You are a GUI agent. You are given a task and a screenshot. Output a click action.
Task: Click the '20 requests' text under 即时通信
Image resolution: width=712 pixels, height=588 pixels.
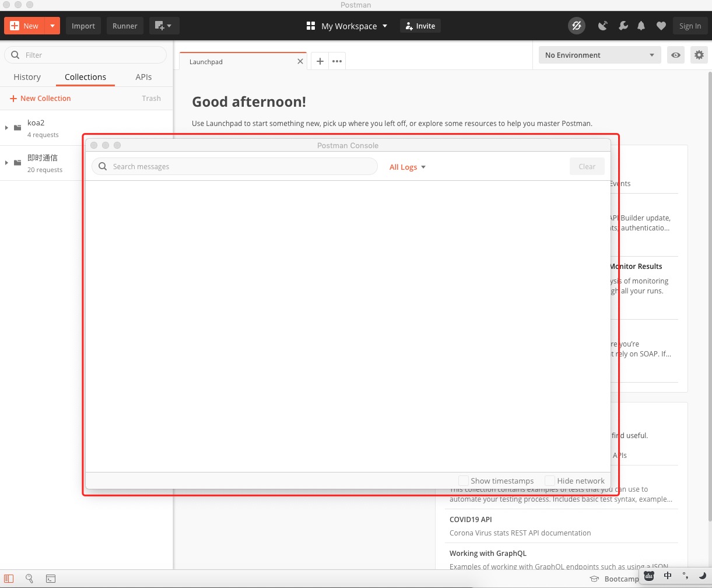pos(45,170)
